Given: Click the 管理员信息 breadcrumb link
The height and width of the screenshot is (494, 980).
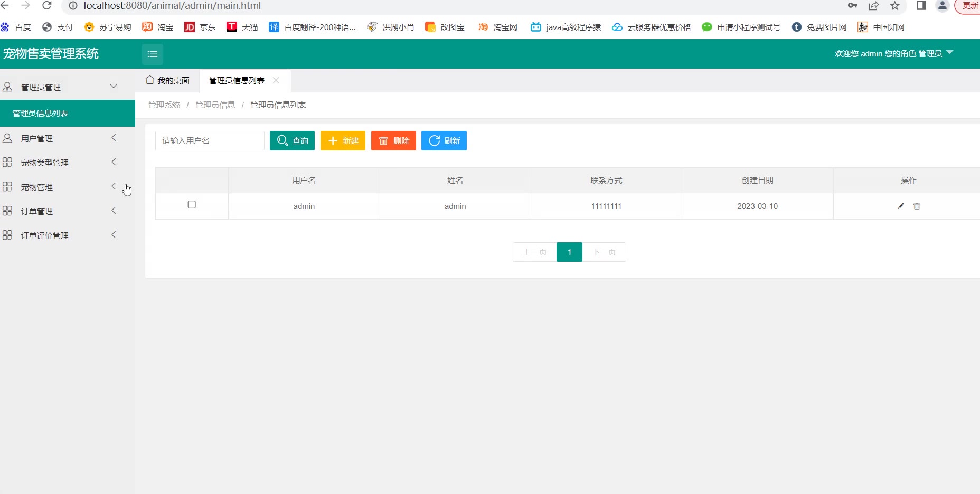Looking at the screenshot, I should tap(215, 104).
